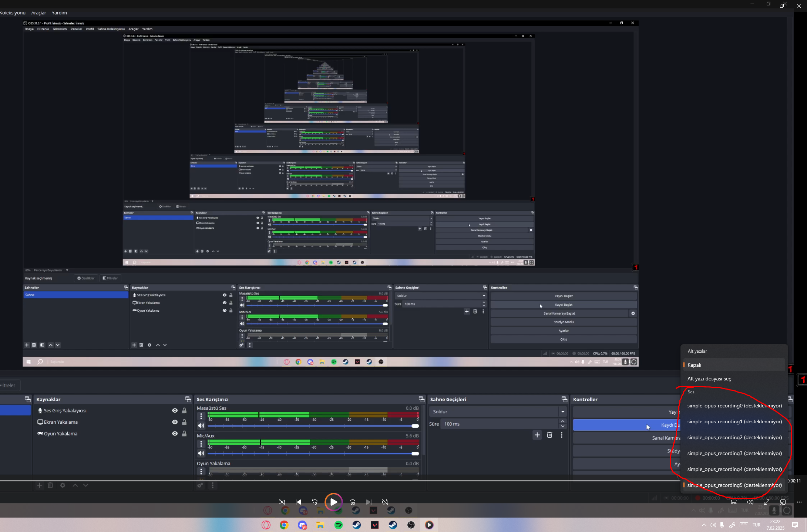Mute Mic/Aux in the large mixer

[x=201, y=453]
